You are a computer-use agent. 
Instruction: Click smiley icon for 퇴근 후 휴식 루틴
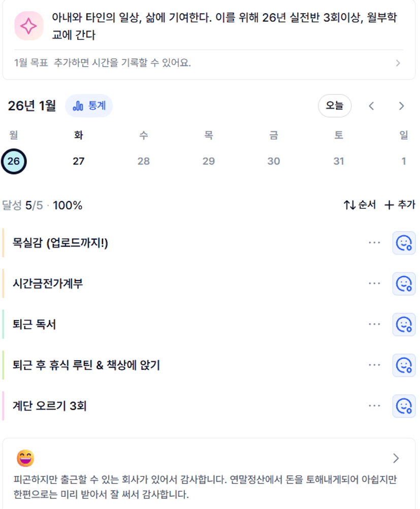tap(404, 365)
